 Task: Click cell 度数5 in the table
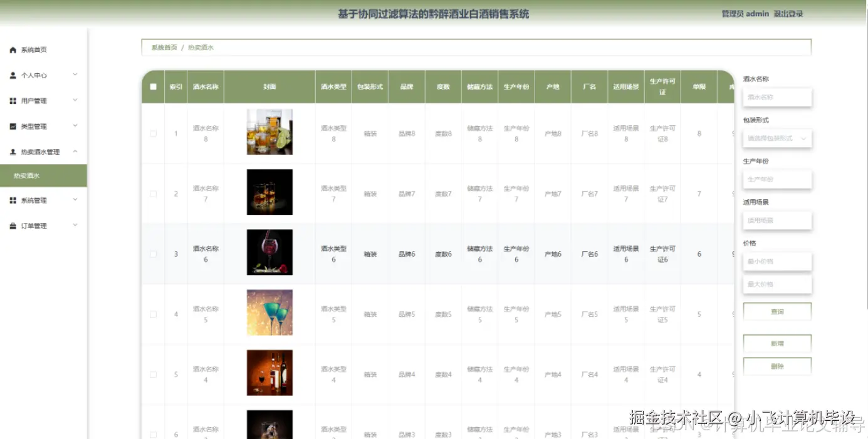443,314
